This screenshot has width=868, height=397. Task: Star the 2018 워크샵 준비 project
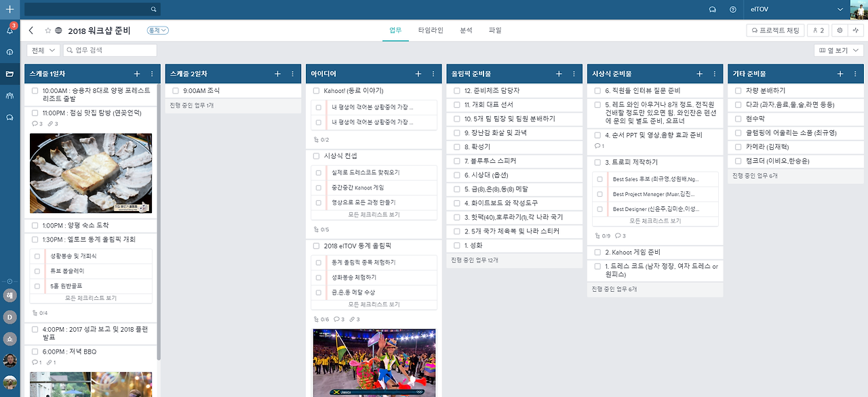[x=47, y=31]
